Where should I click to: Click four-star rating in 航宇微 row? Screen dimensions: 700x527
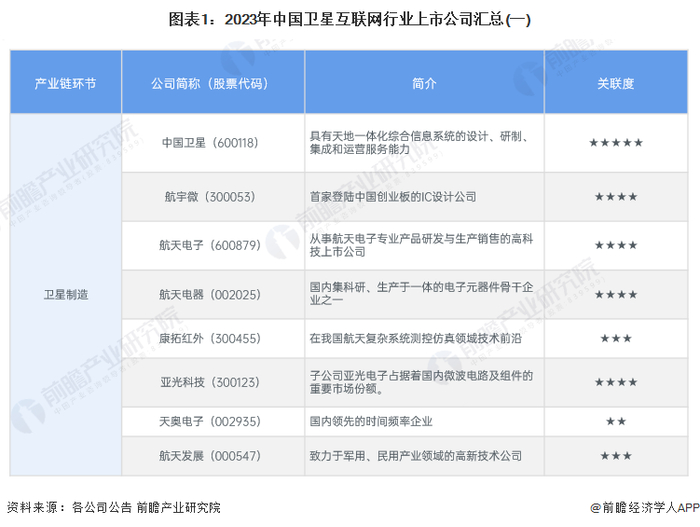click(x=616, y=197)
